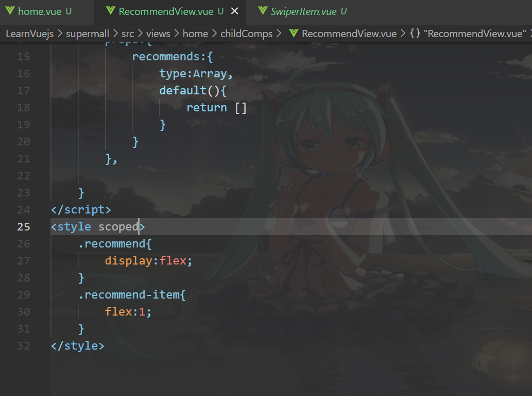
Task: Open the SwiperItem.vue tab
Action: point(307,11)
